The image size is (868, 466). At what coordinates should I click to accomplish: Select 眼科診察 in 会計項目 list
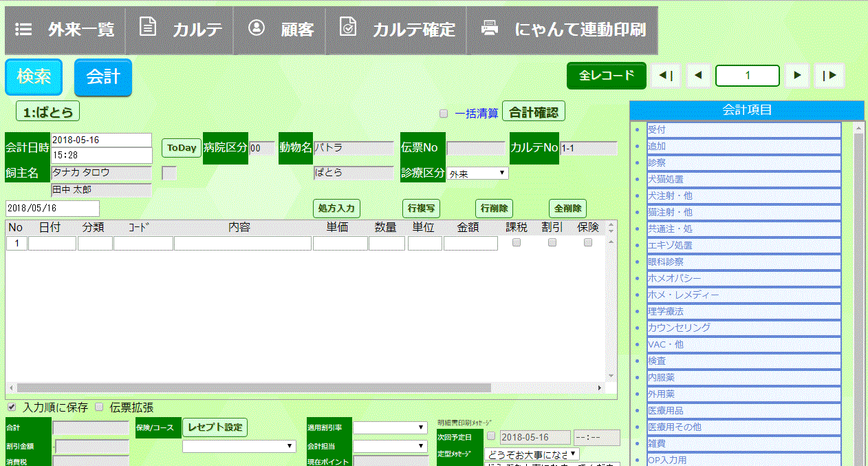coord(744,262)
